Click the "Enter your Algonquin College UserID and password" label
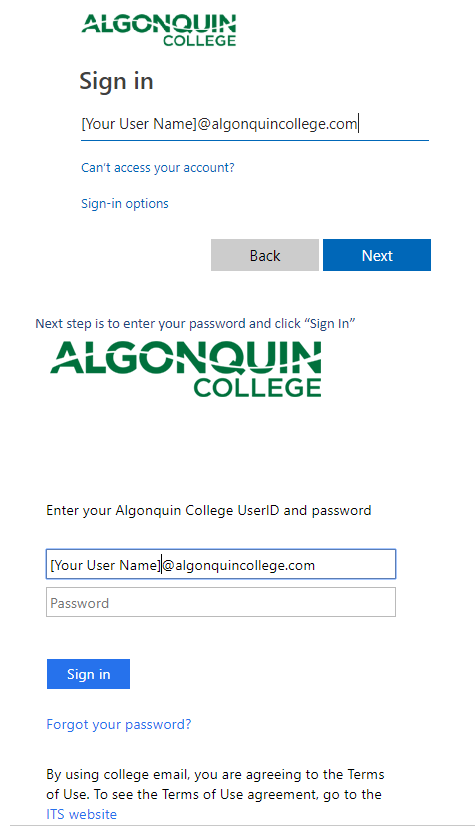 click(x=208, y=511)
